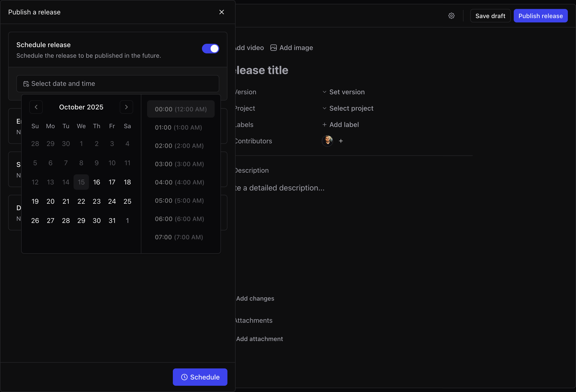Click the Save draft button
Screen dimensions: 576x392
pyautogui.click(x=490, y=15)
